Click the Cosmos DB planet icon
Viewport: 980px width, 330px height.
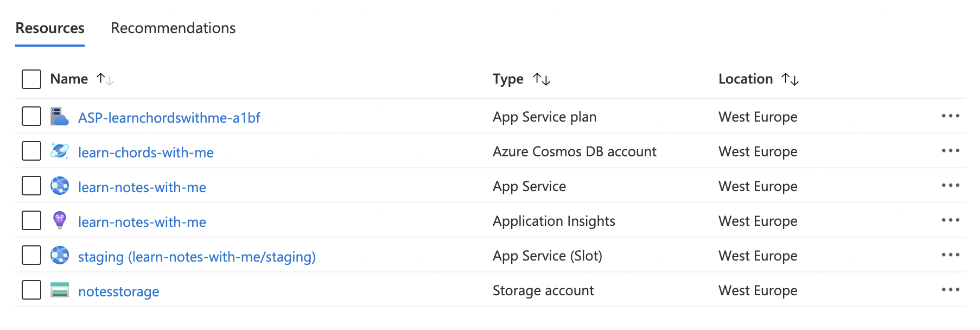59,151
